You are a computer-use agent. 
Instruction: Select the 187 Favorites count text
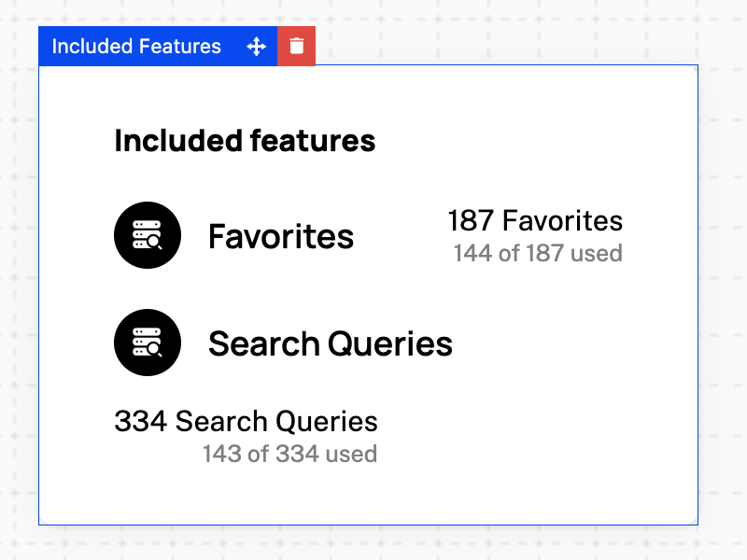536,221
